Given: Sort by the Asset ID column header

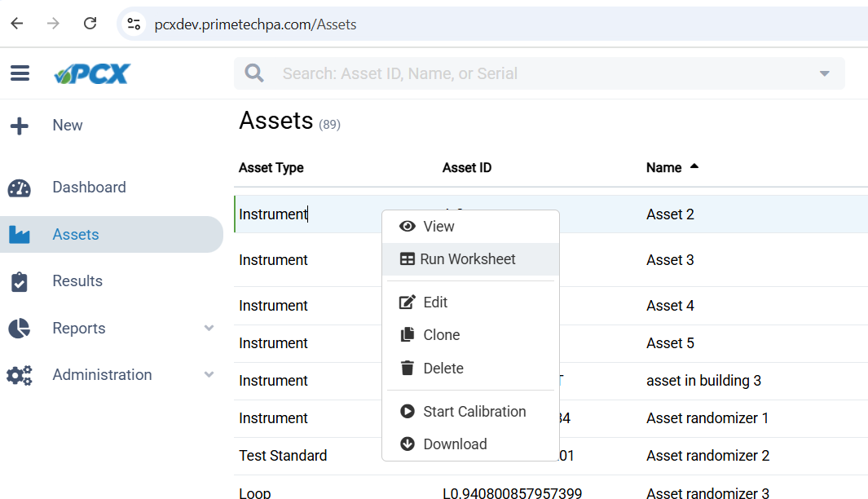Looking at the screenshot, I should point(467,167).
